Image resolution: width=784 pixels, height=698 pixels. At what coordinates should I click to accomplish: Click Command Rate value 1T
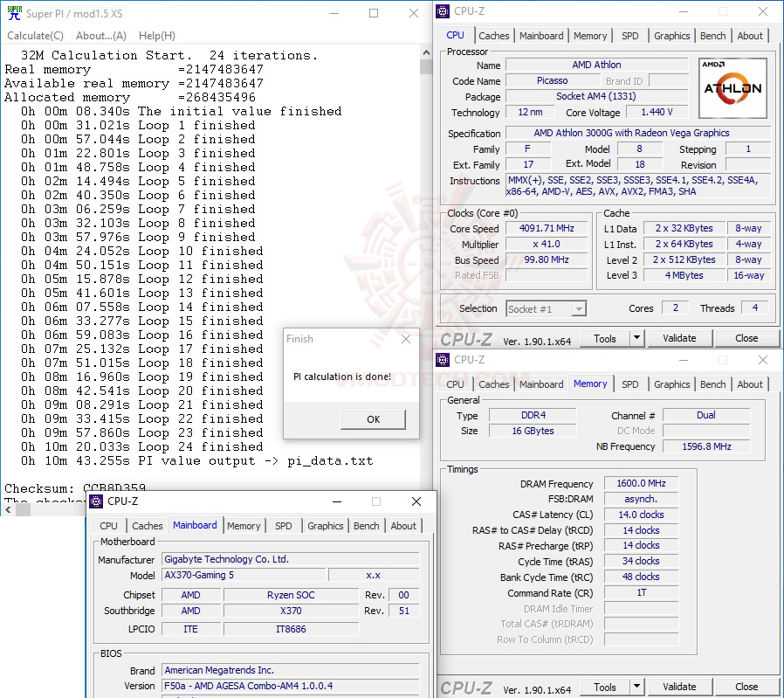coord(641,592)
